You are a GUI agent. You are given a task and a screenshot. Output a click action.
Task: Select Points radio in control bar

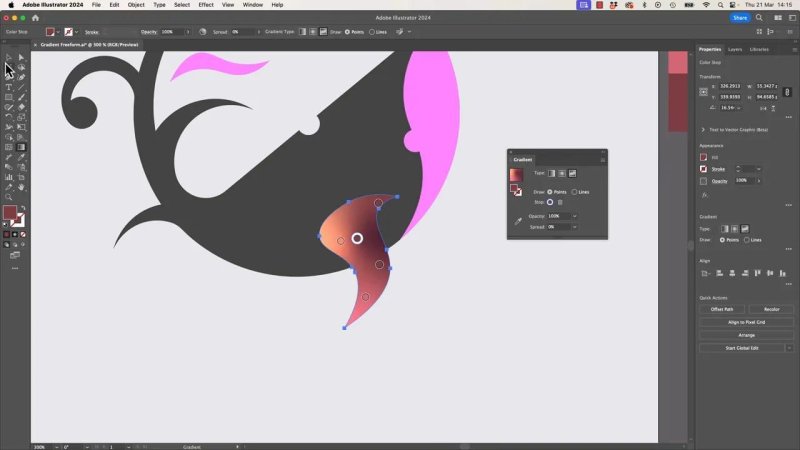pyautogui.click(x=347, y=32)
